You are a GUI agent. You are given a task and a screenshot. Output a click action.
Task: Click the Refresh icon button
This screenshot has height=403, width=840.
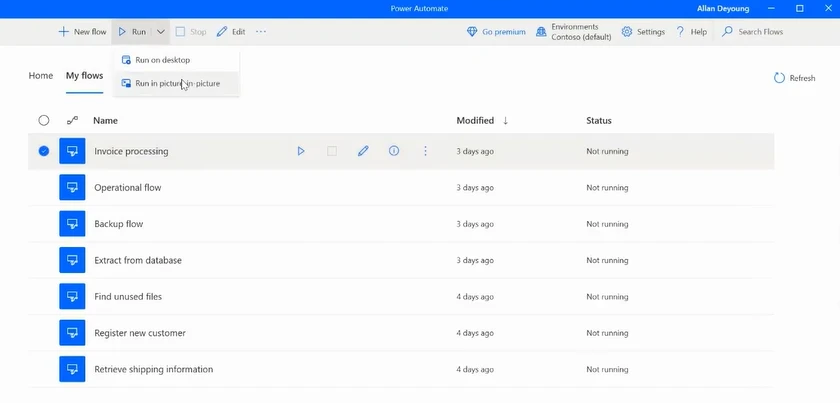[x=780, y=78]
